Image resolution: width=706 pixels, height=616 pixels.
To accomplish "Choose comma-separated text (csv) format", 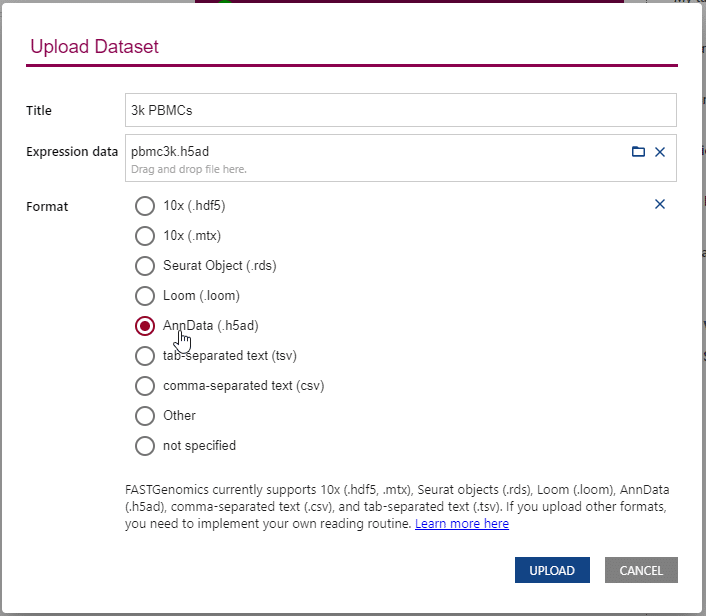I will coord(145,386).
